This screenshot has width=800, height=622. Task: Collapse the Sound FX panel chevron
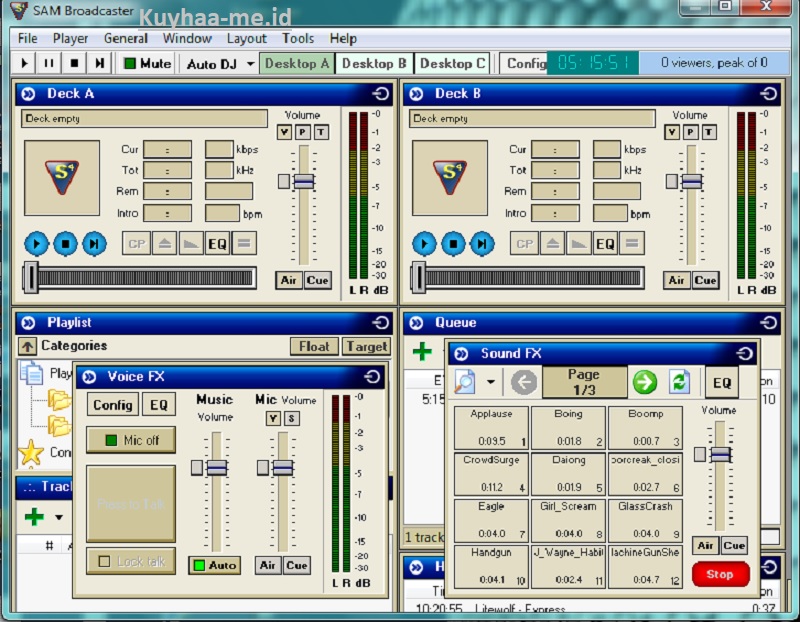click(461, 354)
